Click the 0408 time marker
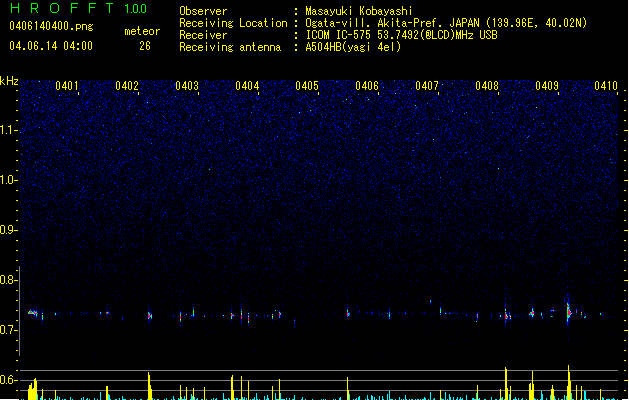The image size is (629, 400). tap(487, 86)
